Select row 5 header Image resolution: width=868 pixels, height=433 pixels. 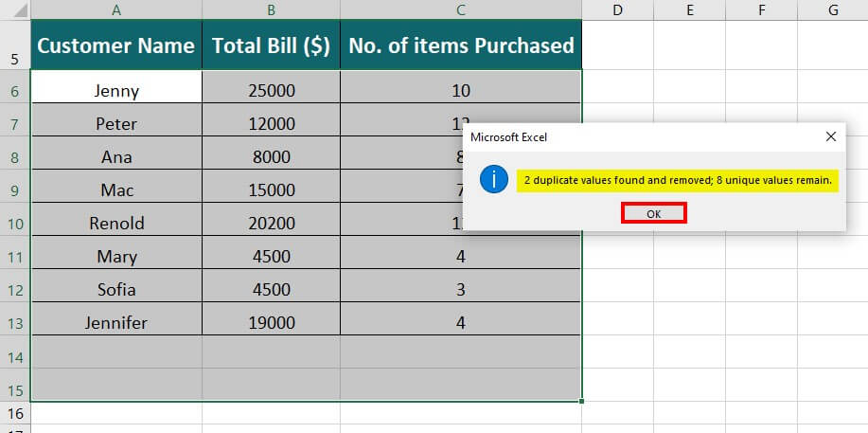15,45
